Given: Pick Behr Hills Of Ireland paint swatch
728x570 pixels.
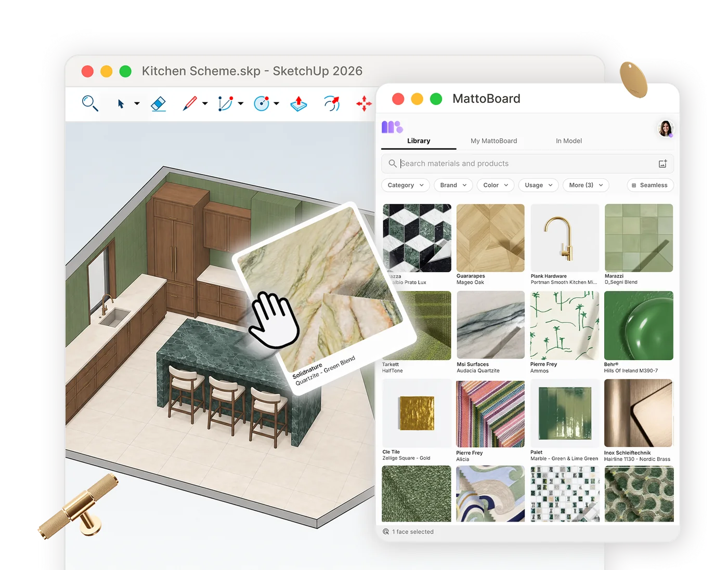Looking at the screenshot, I should click(x=639, y=325).
